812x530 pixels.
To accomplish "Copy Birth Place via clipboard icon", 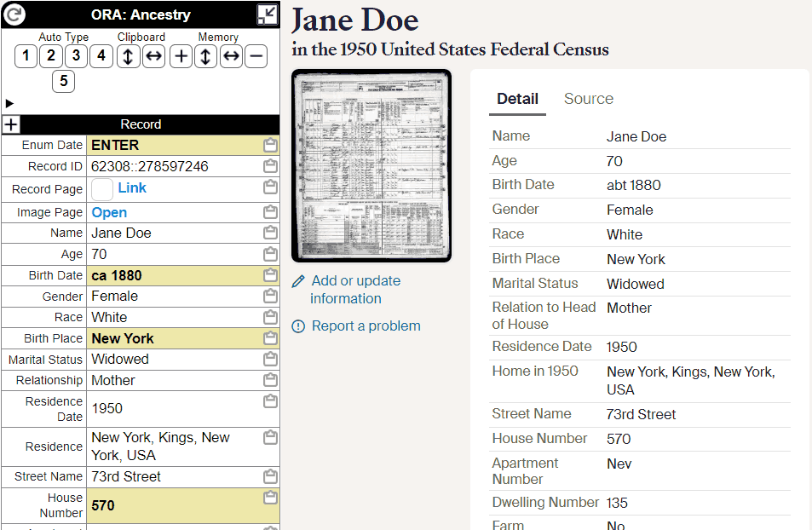I will 270,338.
